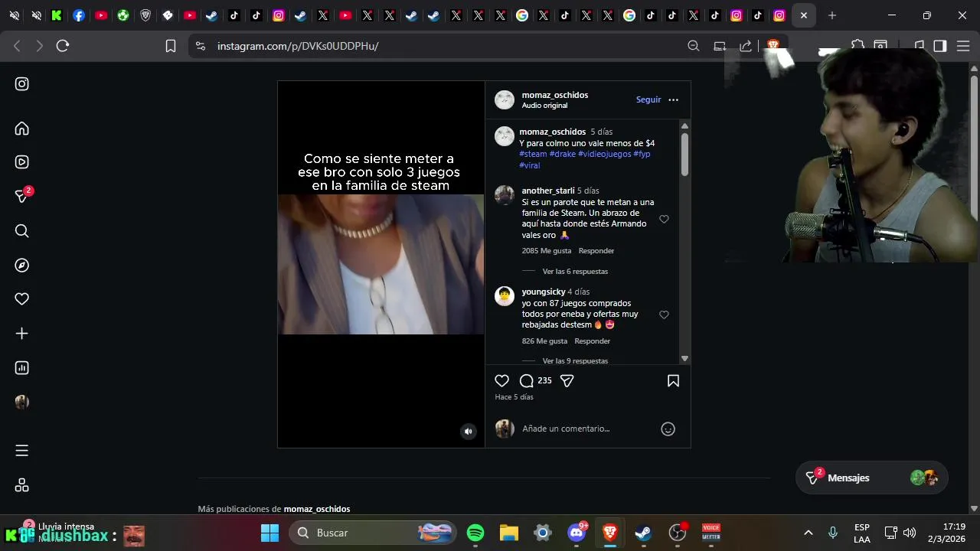Expand Ver las 9 respuestas

575,360
